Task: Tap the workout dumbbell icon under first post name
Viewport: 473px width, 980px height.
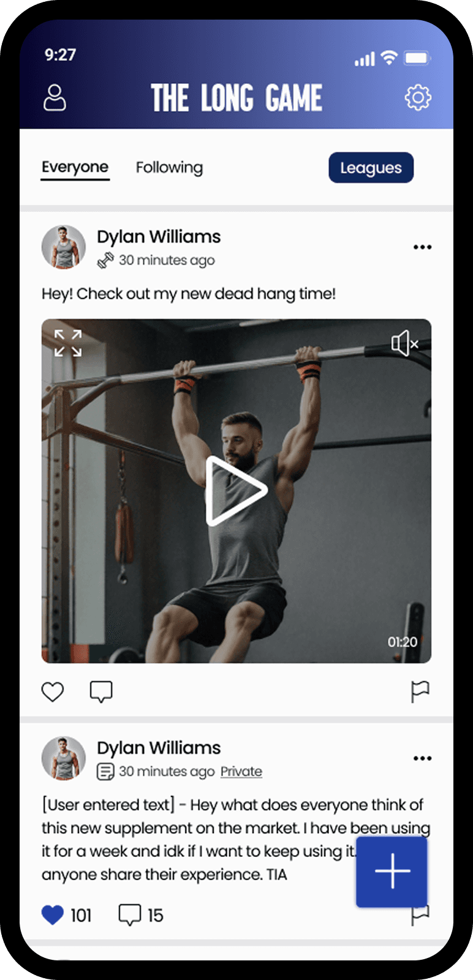Action: coord(105,260)
